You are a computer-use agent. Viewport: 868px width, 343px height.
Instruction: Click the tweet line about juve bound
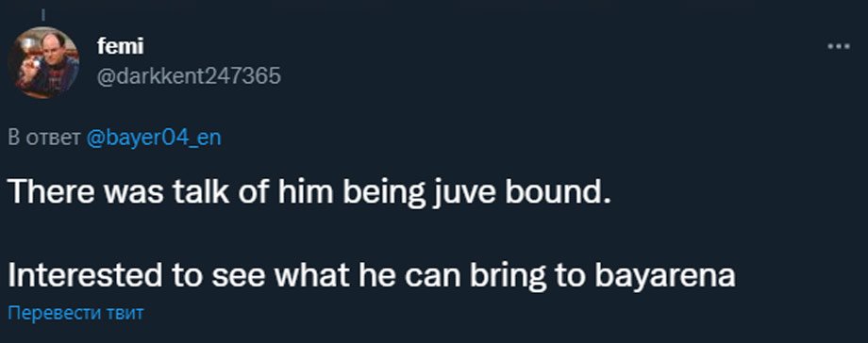(309, 195)
